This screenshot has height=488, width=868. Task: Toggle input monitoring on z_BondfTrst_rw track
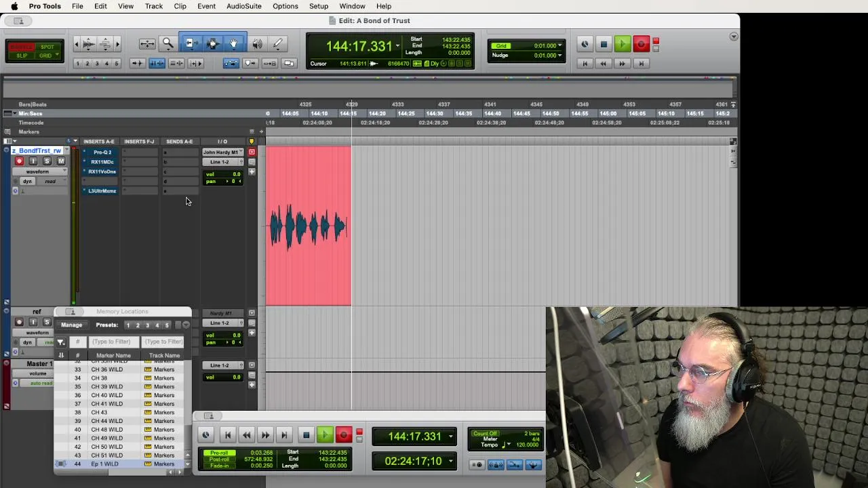pyautogui.click(x=33, y=161)
